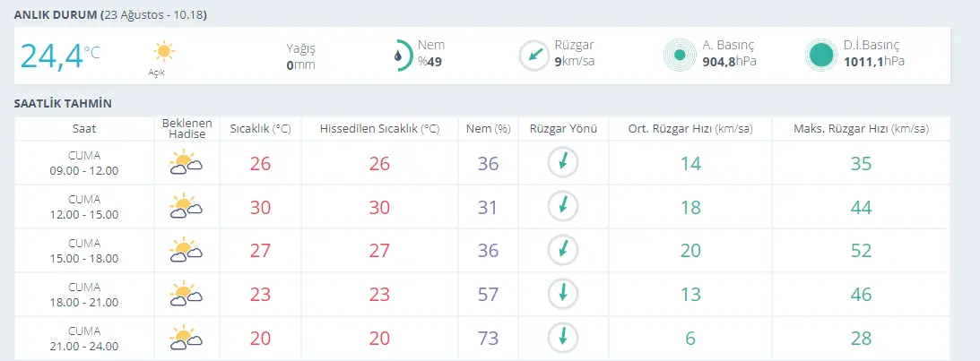This screenshot has height=361, width=980.
Task: Click the Maks. Rüzgar Hızı column header
Action: pyautogui.click(x=861, y=129)
